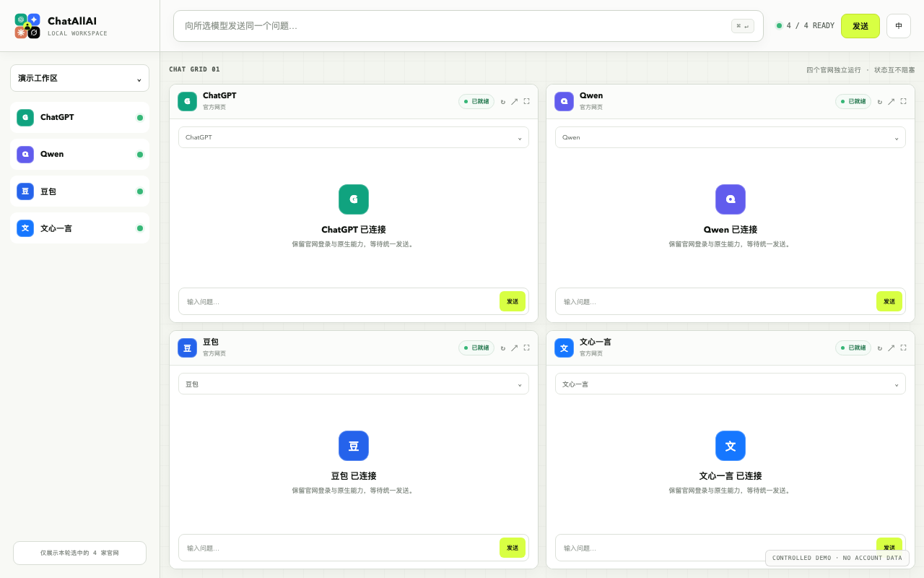Switch language with the 中 button
Image resolution: width=924 pixels, height=578 pixels.
click(899, 26)
